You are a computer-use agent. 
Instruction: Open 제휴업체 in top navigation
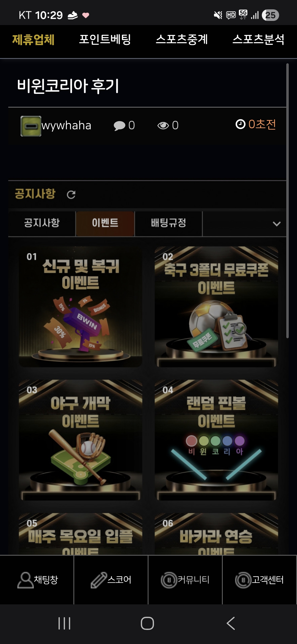click(33, 40)
